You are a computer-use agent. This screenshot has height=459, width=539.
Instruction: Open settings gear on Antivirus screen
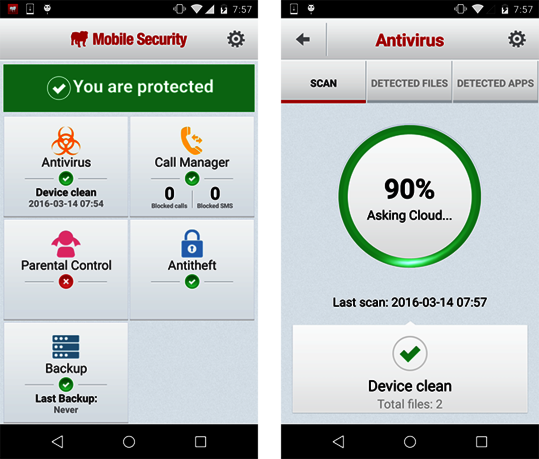pos(517,39)
